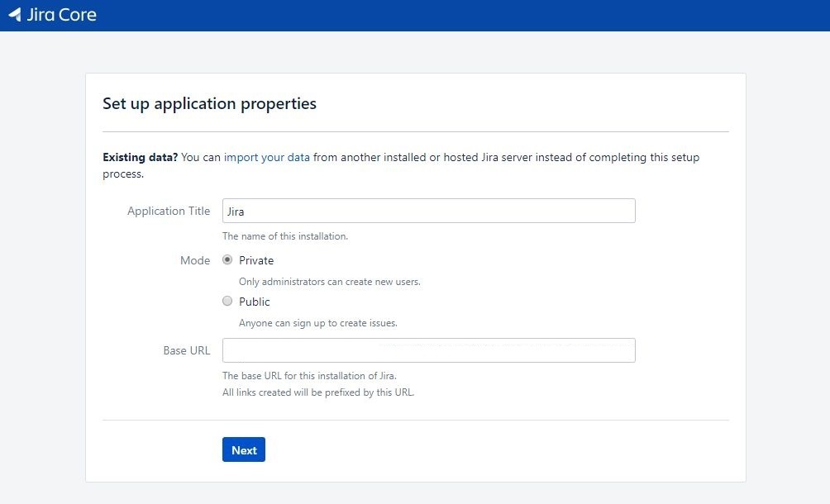
Task: Open the 'import your data' link
Action: tap(267, 157)
